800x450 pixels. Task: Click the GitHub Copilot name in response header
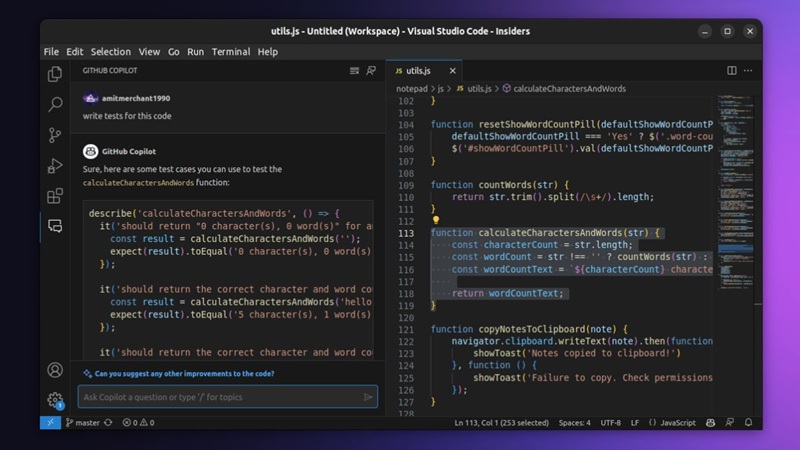click(129, 152)
